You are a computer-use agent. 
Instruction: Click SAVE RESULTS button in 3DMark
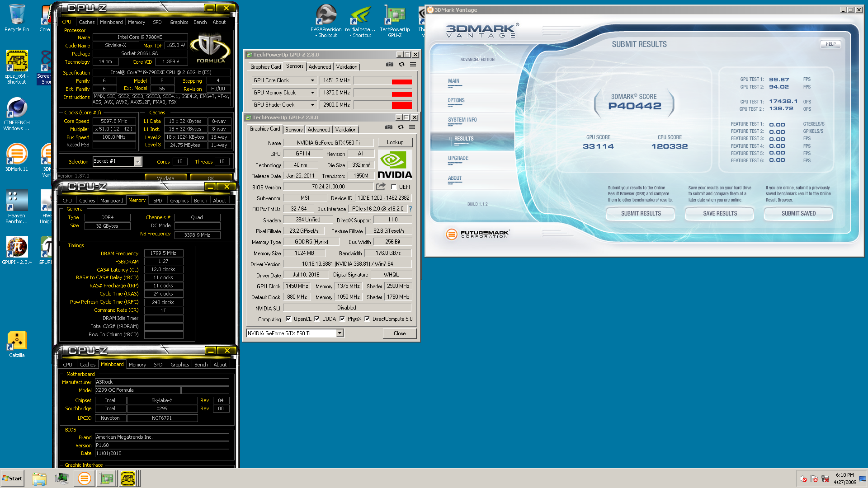point(720,214)
